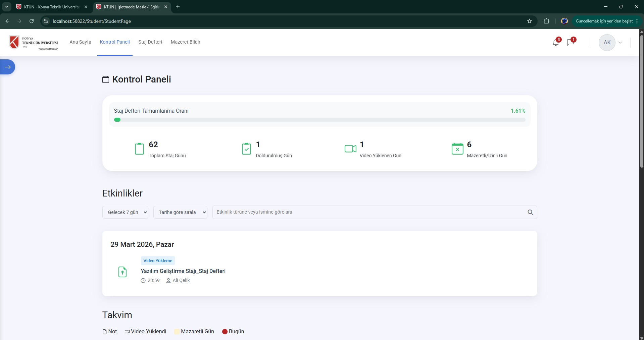Click the Mazeretli/İzinli Gün calendar icon

click(457, 149)
